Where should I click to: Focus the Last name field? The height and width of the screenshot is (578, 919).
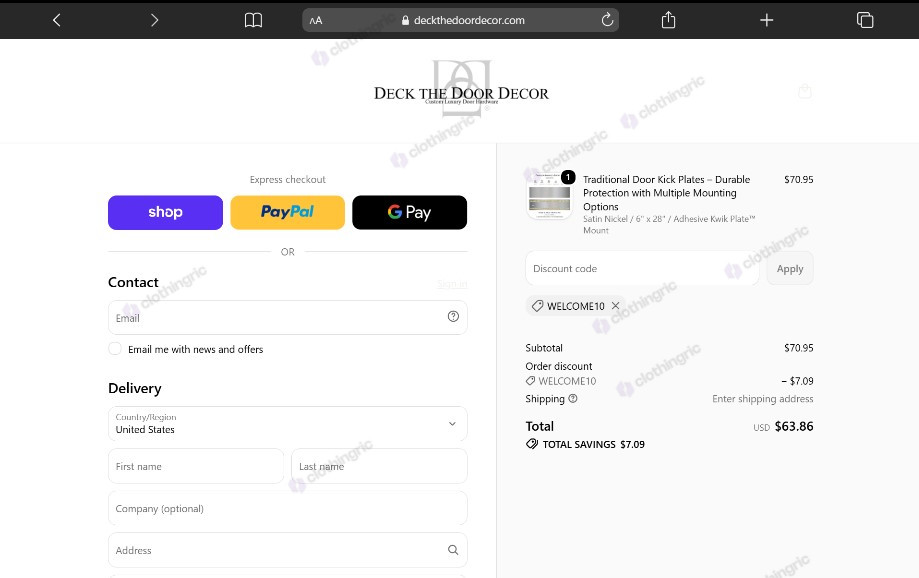[x=379, y=466]
